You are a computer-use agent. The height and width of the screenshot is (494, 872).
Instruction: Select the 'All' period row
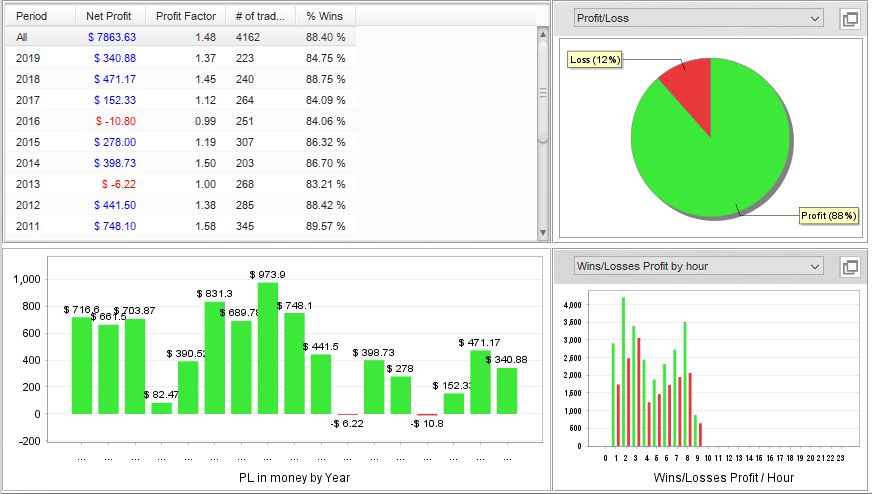(x=181, y=37)
